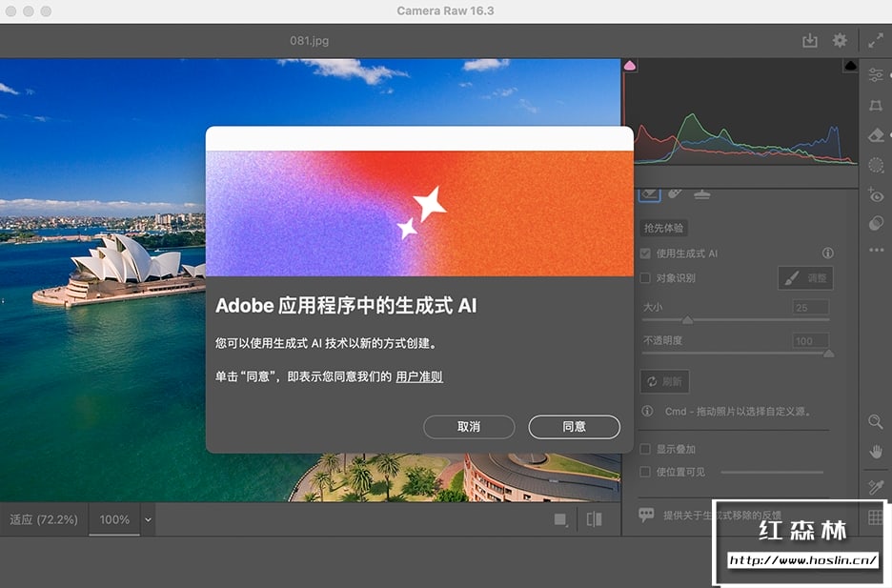Select the 适应 (72.2%) zoom option
Screen dimensions: 892x588
[43, 519]
